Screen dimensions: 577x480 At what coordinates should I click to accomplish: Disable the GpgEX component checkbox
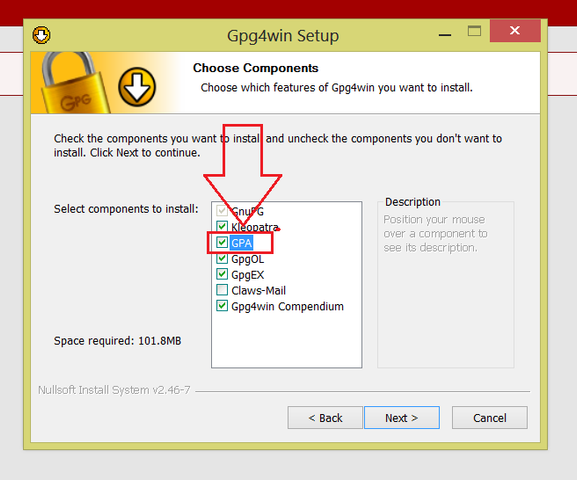222,274
